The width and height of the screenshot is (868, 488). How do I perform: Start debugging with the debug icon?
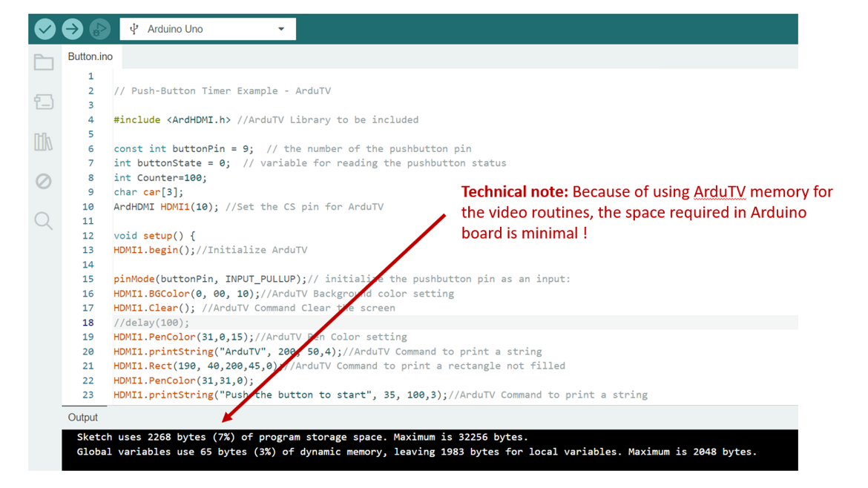pos(99,29)
